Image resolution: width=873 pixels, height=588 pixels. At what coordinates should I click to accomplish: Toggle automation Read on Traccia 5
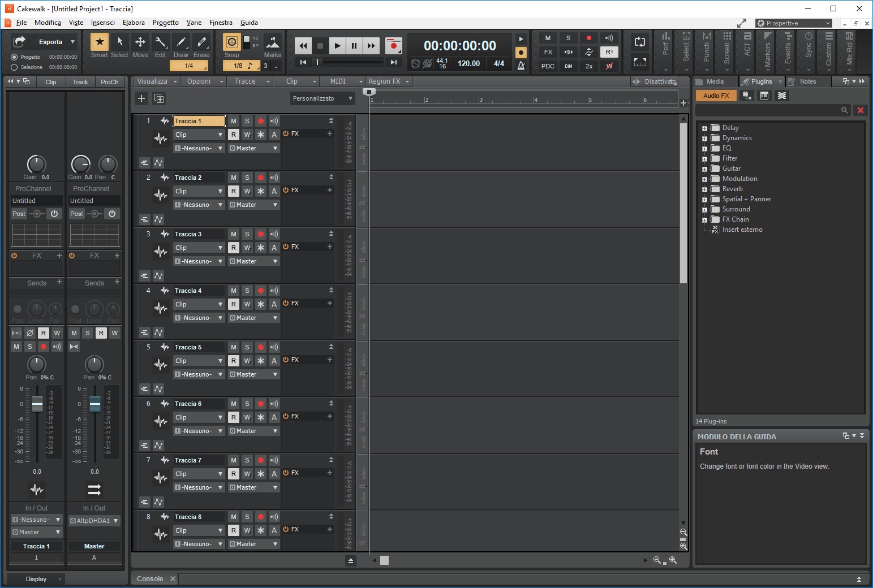click(x=234, y=361)
